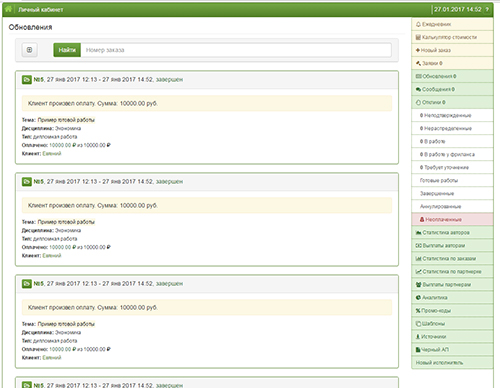Click завершен status link in second order card
500x388 pixels.
[169, 182]
